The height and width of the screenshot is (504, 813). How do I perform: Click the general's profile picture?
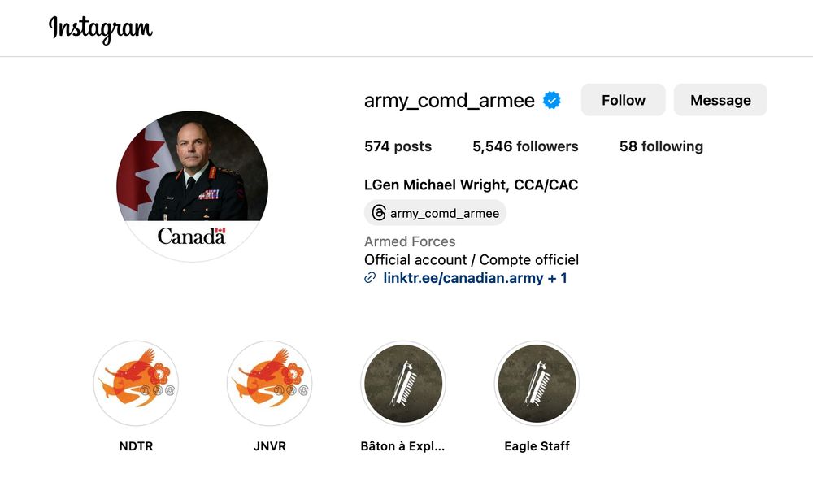tap(193, 186)
